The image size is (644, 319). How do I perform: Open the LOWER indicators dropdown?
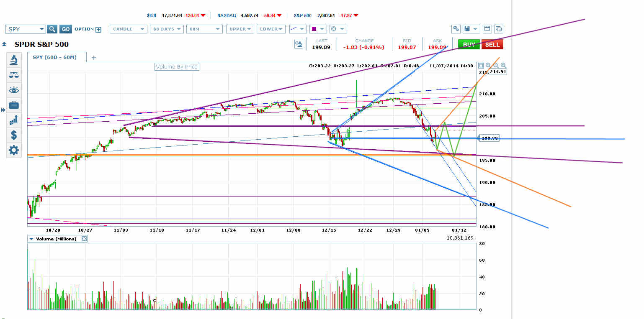coord(270,29)
